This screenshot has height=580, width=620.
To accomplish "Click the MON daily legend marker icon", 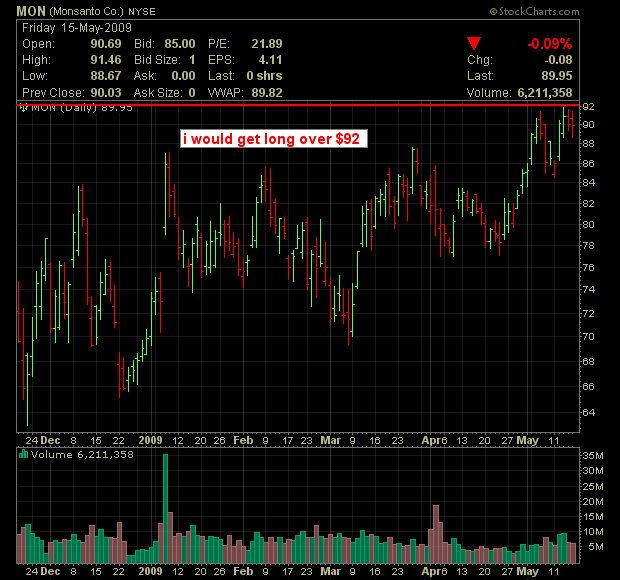I will pyautogui.click(x=22, y=109).
